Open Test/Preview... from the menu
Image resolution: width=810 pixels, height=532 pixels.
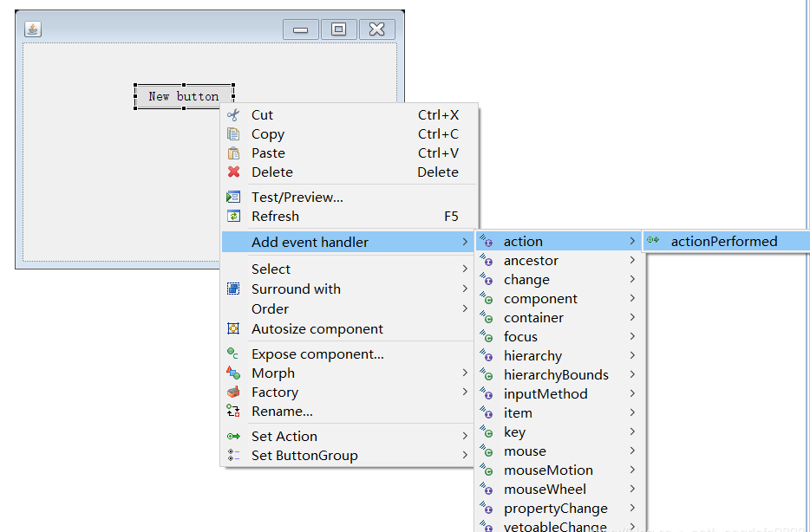coord(348,197)
